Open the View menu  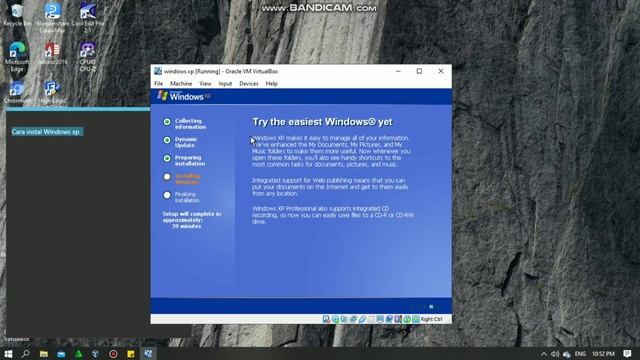coord(205,84)
